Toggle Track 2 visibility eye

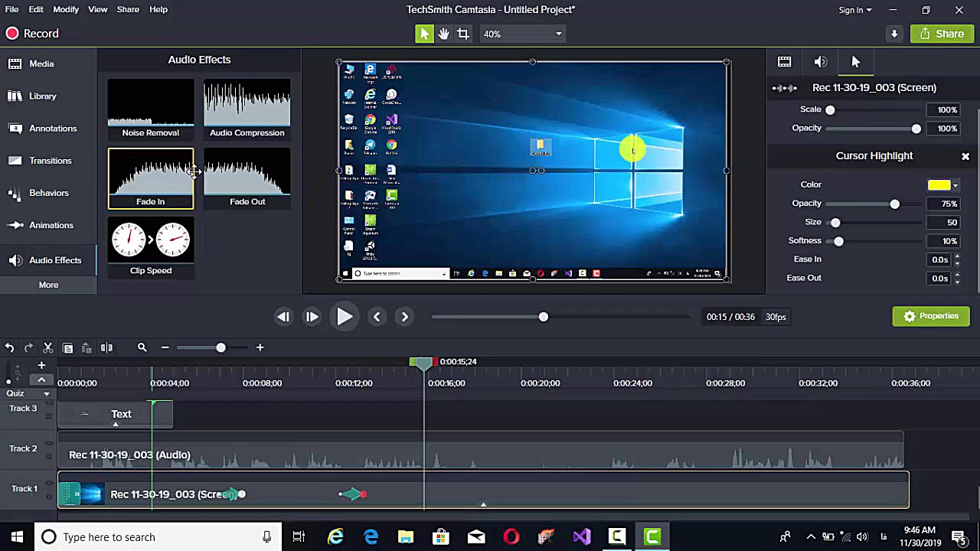(50, 442)
